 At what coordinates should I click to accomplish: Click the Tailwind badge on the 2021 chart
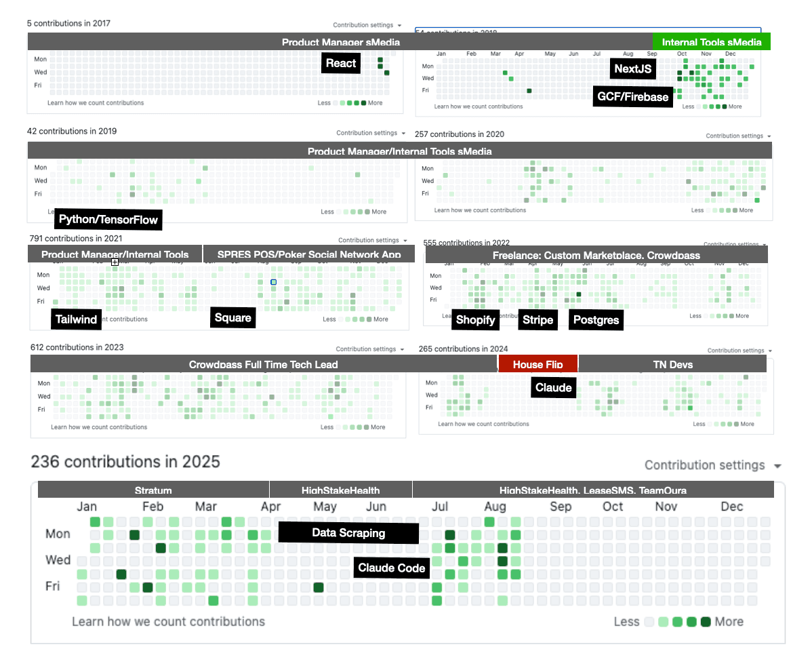tap(76, 319)
